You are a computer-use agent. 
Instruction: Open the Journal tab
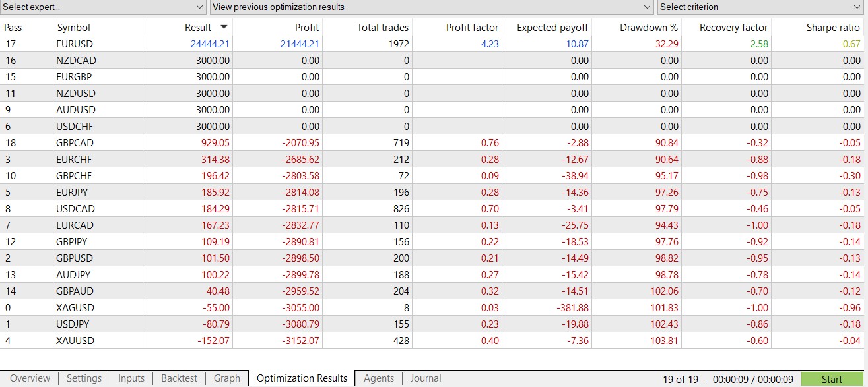point(426,378)
